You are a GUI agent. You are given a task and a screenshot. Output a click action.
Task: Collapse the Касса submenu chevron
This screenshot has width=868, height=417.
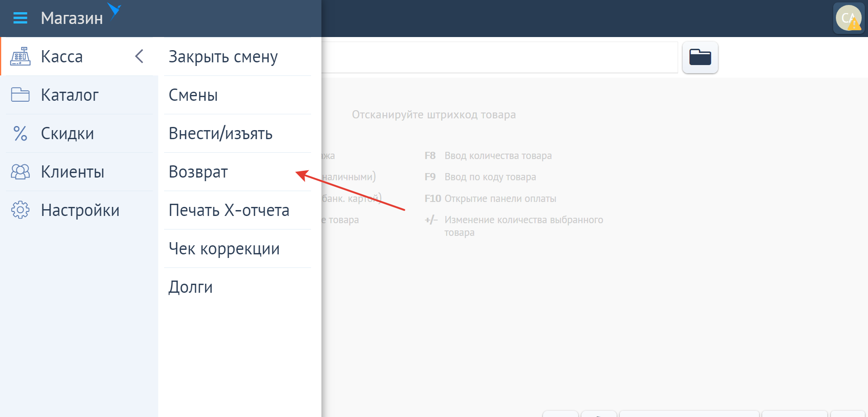tap(139, 56)
